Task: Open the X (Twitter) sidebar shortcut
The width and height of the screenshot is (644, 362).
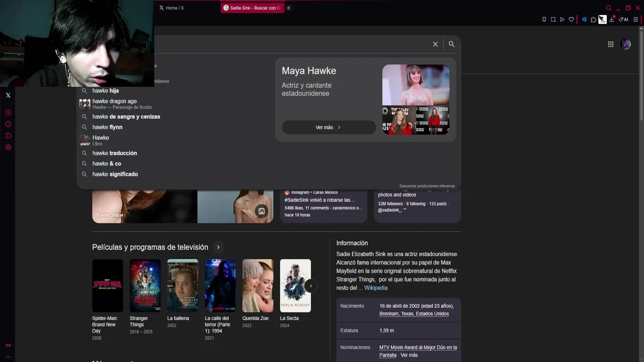Action: (x=8, y=95)
